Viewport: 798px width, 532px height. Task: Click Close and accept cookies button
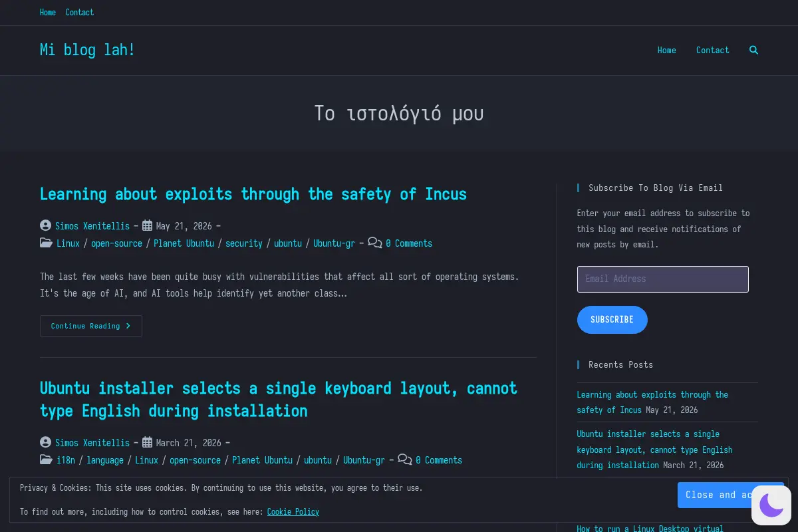[731, 495]
